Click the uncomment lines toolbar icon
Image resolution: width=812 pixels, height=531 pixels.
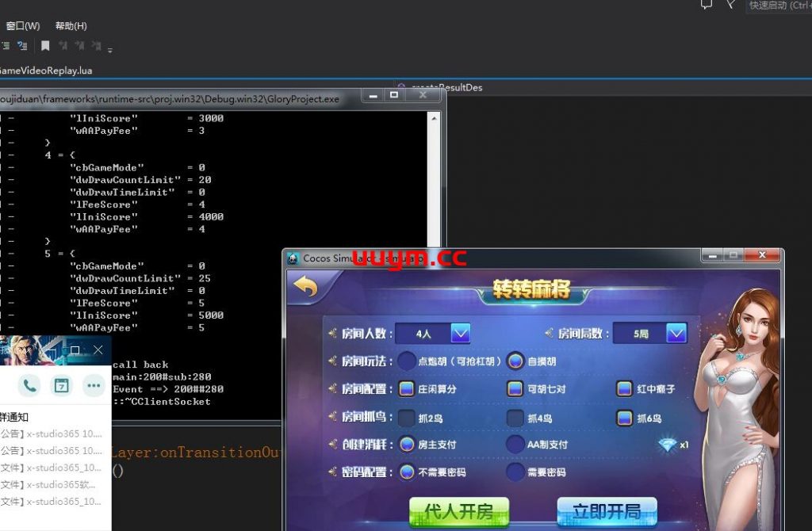point(22,46)
